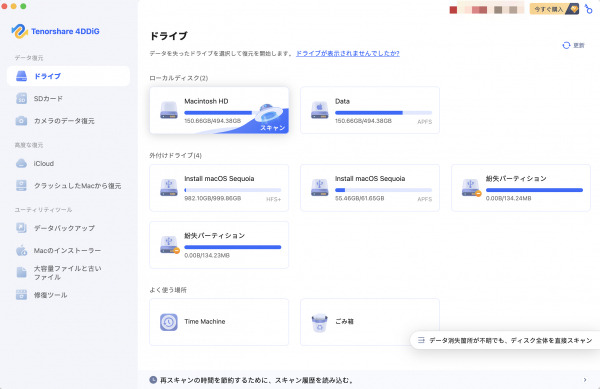Viewport: 600px width, 389px height.
Task: Click the drive icon beside ドライブ sidebar
Action: coord(21,76)
